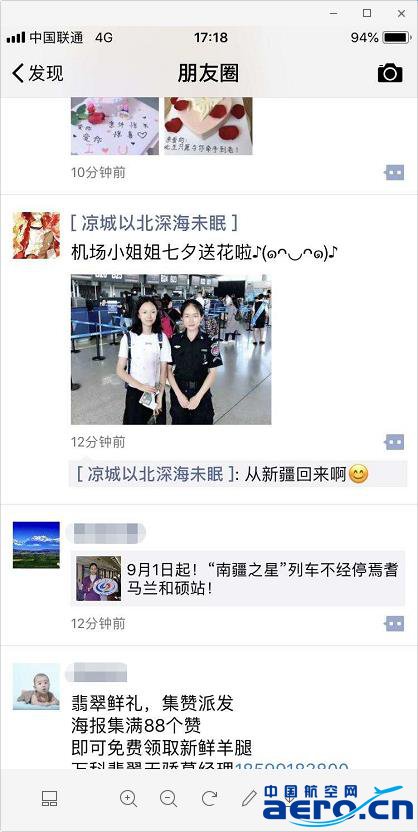Image resolution: width=418 pixels, height=832 pixels.
Task: Open the airport photo of two women
Action: click(x=171, y=349)
